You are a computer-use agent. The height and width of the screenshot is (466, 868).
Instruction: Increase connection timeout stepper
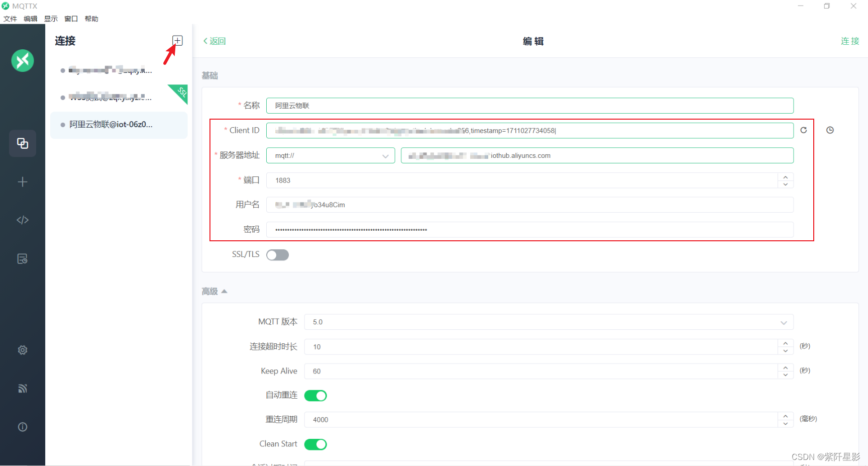tap(786, 343)
